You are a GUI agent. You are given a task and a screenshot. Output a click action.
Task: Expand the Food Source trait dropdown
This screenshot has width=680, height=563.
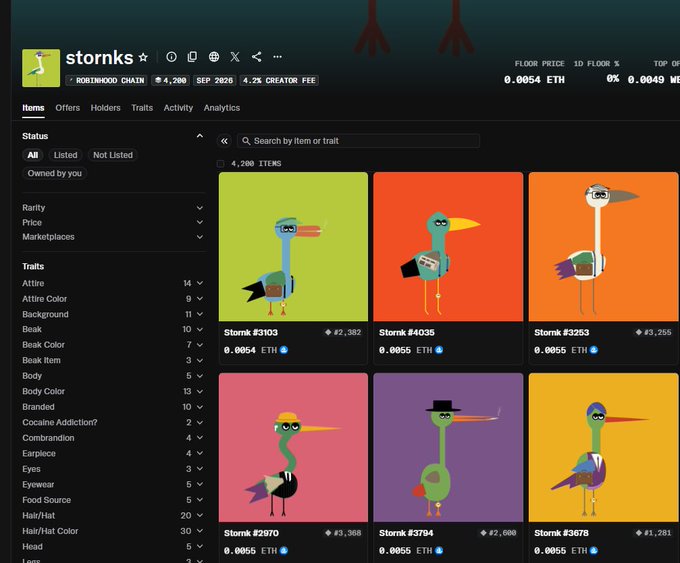pyautogui.click(x=113, y=500)
